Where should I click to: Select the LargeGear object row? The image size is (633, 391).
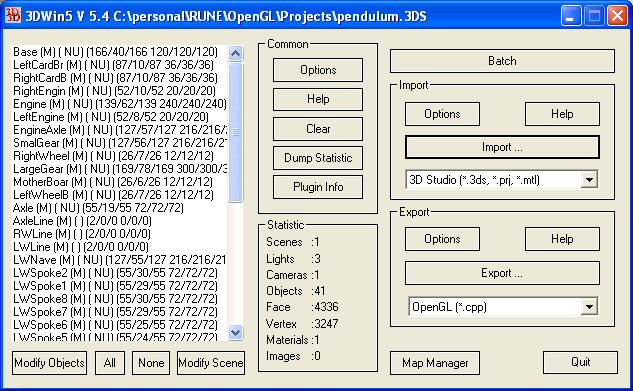pos(119,169)
